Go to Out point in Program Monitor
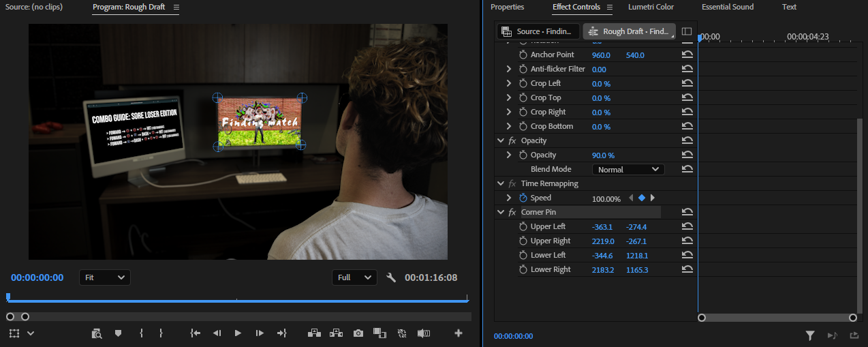Screen dimensions: 868x347 click(x=282, y=333)
